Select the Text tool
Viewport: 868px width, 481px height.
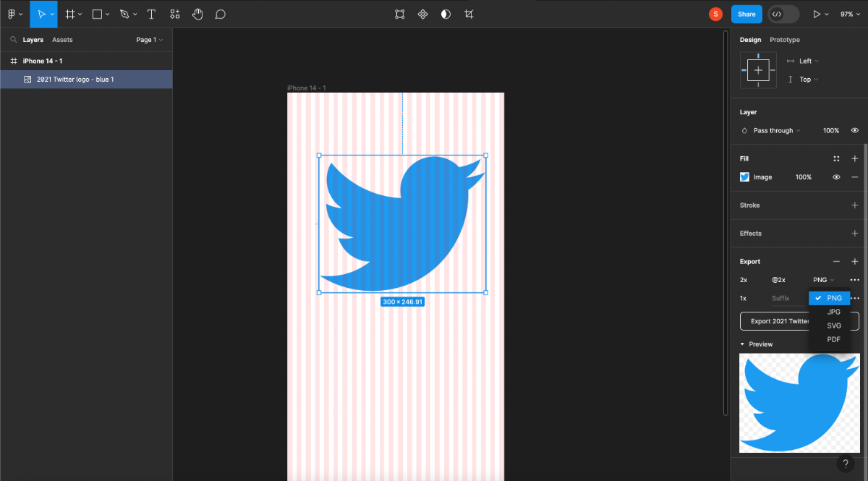pyautogui.click(x=151, y=14)
